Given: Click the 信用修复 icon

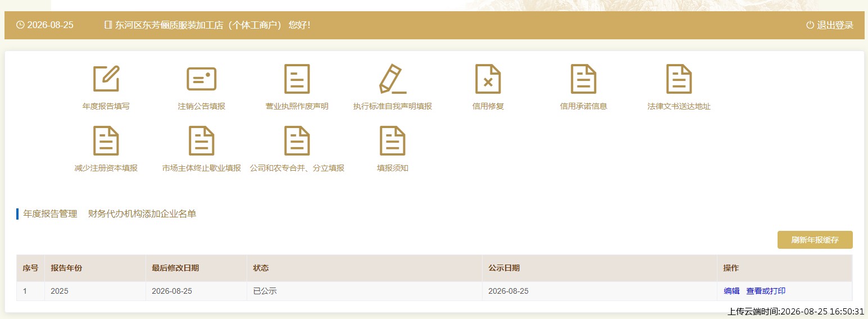Looking at the screenshot, I should (488, 79).
